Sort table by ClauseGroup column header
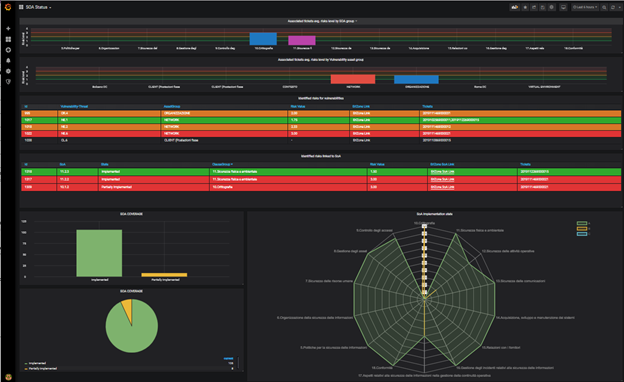The width and height of the screenshot is (624, 382). click(222, 164)
